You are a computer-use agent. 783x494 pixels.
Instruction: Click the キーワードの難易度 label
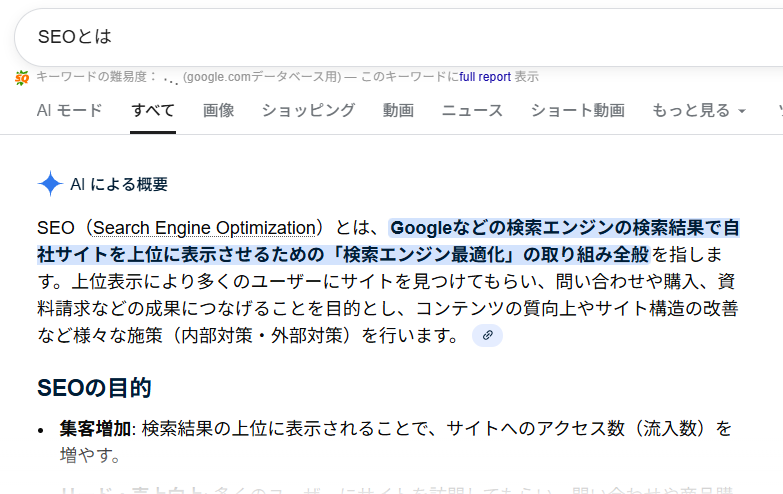(x=97, y=76)
